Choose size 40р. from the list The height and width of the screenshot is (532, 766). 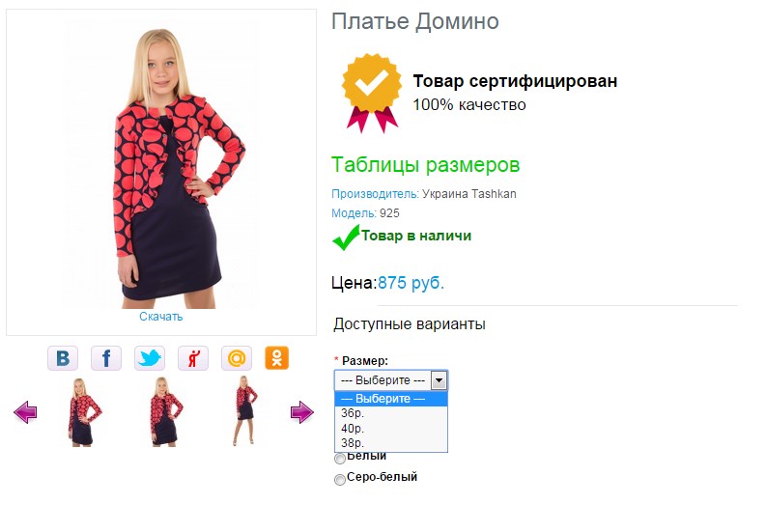click(x=391, y=429)
